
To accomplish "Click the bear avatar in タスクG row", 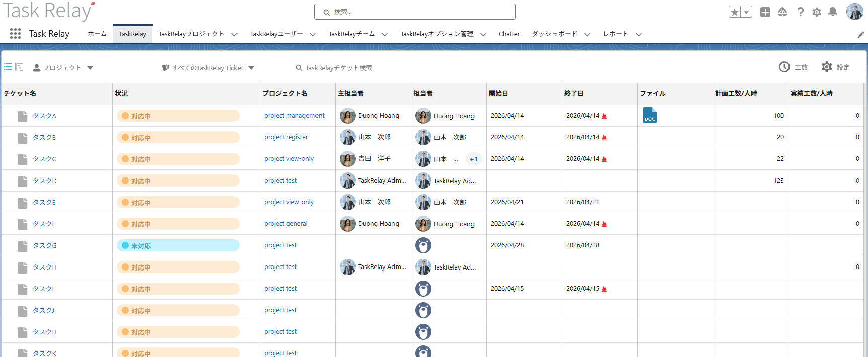I will pyautogui.click(x=423, y=245).
